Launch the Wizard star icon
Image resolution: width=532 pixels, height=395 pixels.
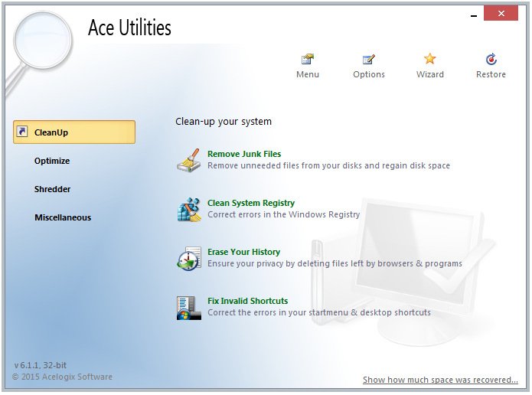click(430, 59)
